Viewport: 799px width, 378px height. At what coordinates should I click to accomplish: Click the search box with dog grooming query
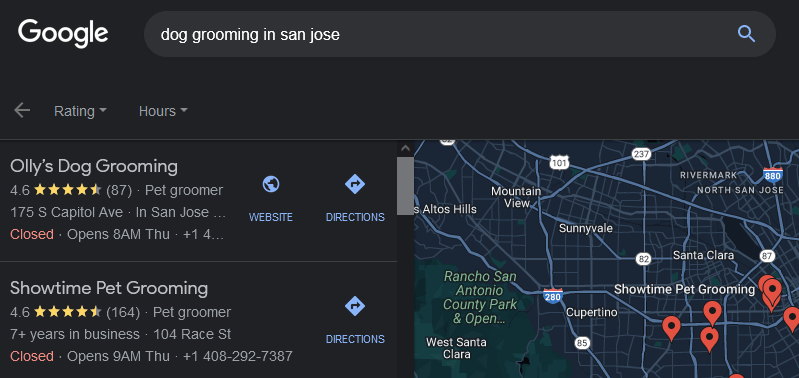coord(460,34)
